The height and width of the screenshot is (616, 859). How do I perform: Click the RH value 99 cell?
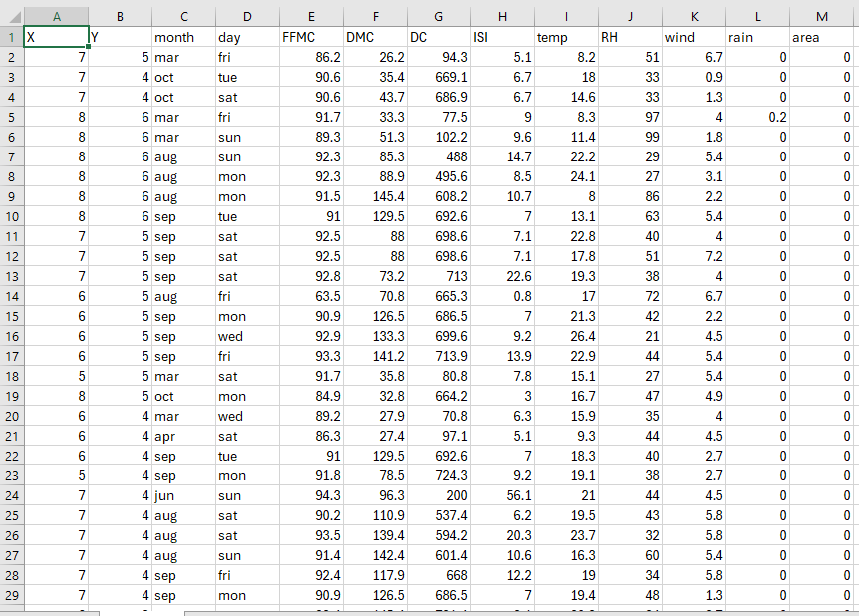click(630, 137)
